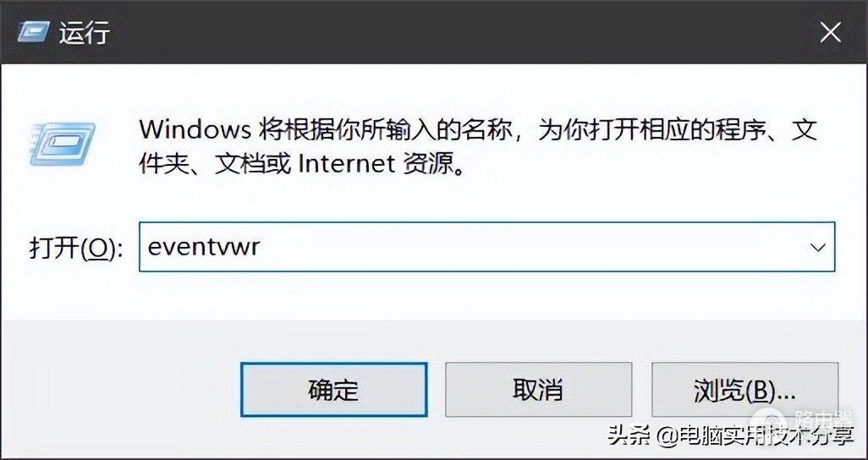
Task: Focus the 打开 command input field
Action: [486, 247]
